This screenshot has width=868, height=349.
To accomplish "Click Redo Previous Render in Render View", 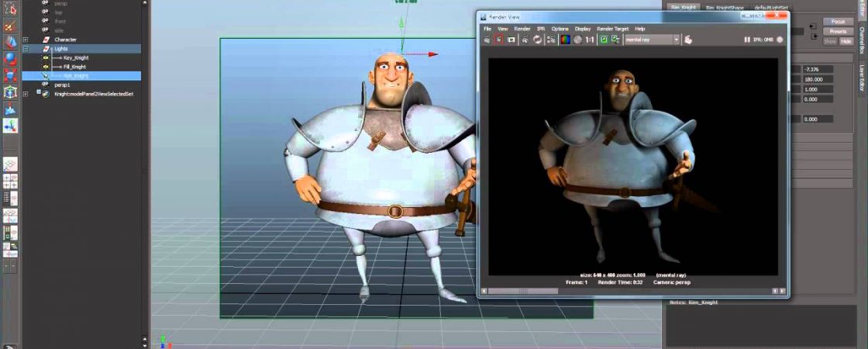I will pyautogui.click(x=487, y=40).
